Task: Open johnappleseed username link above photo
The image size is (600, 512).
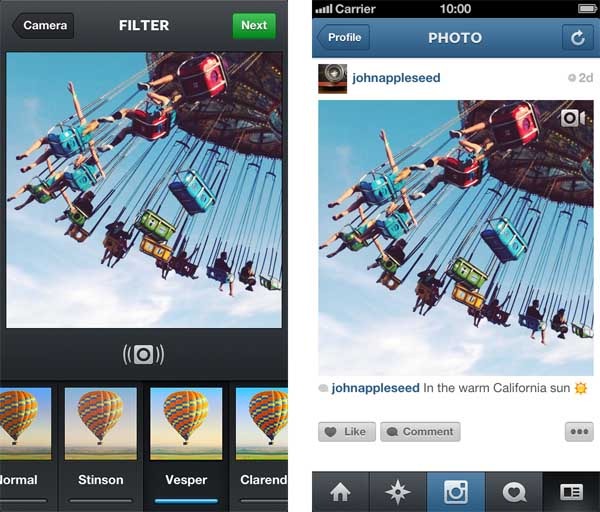Action: point(396,78)
